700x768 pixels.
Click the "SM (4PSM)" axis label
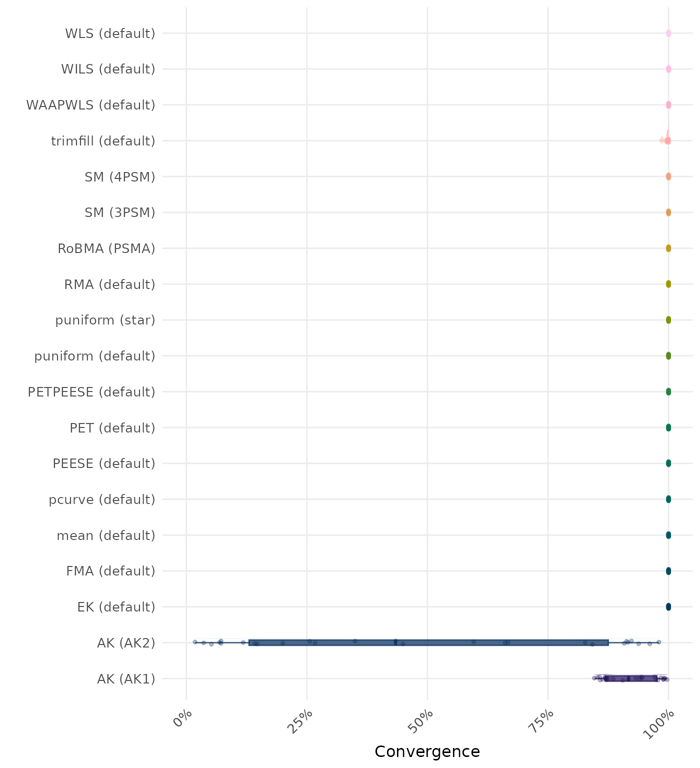[120, 176]
